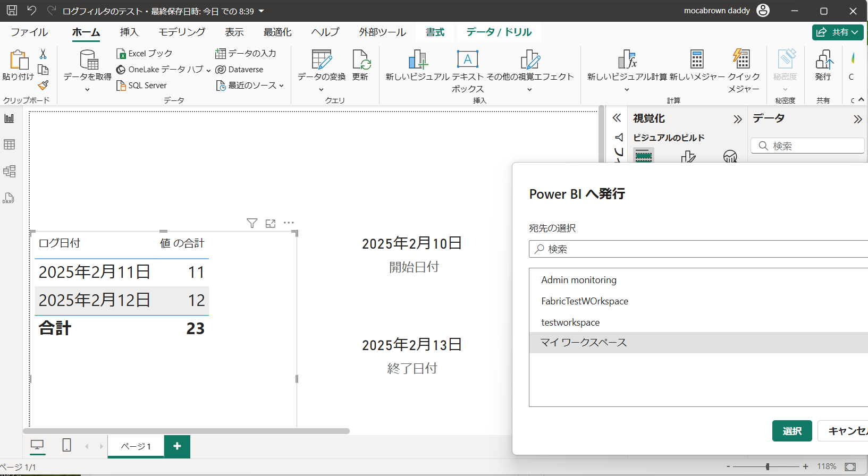Open Get data (データを取得)
868x476 pixels.
tap(88, 70)
